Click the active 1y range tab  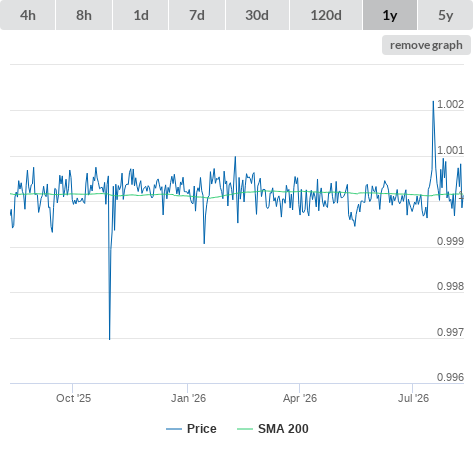click(390, 15)
